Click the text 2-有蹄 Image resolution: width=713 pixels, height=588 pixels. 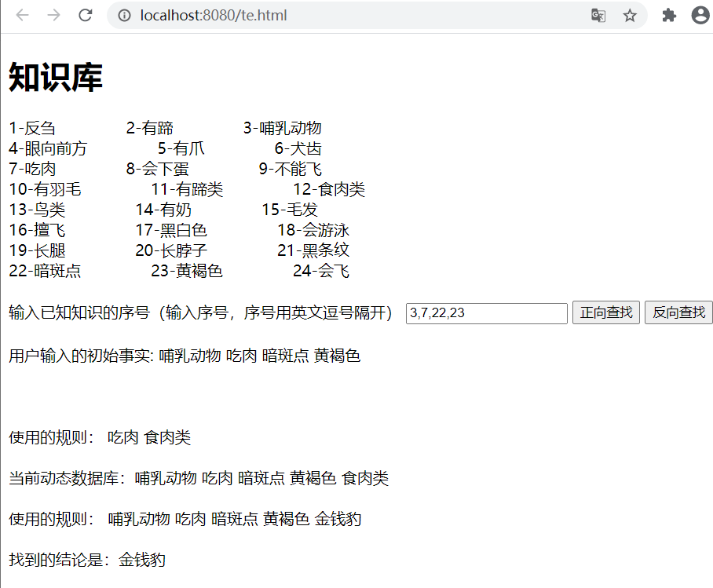(x=150, y=128)
